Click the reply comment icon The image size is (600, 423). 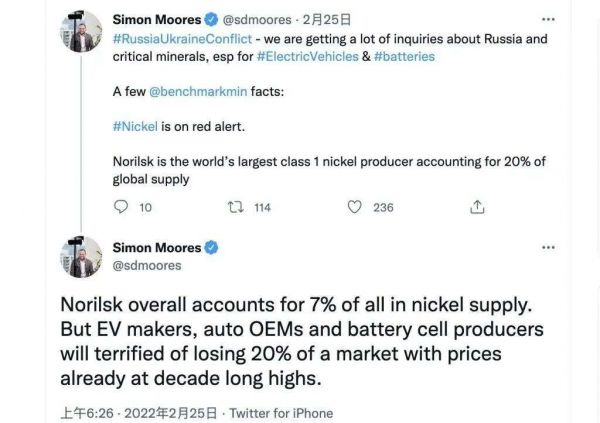pos(121,207)
